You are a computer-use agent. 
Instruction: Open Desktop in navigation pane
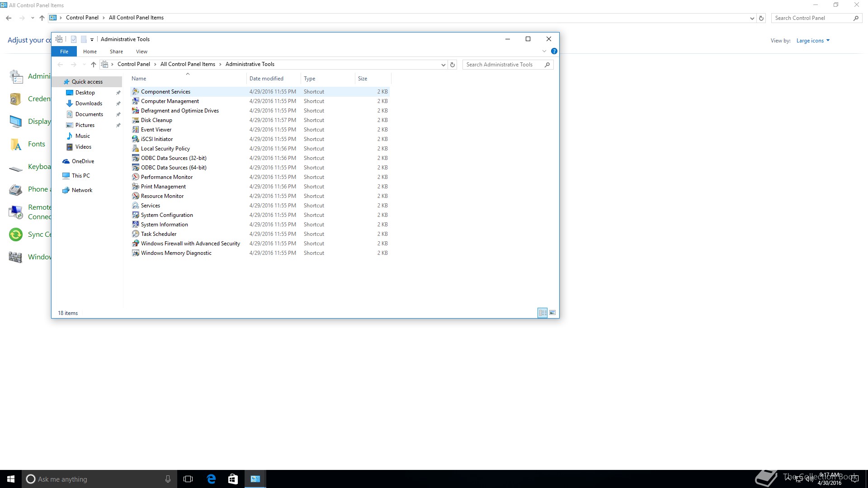[x=85, y=93]
